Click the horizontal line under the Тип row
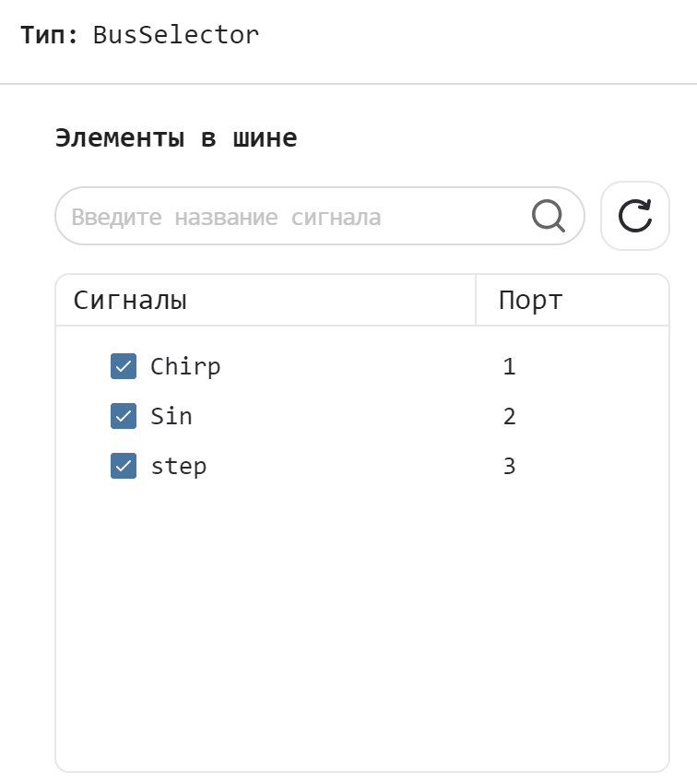 pyautogui.click(x=348, y=84)
